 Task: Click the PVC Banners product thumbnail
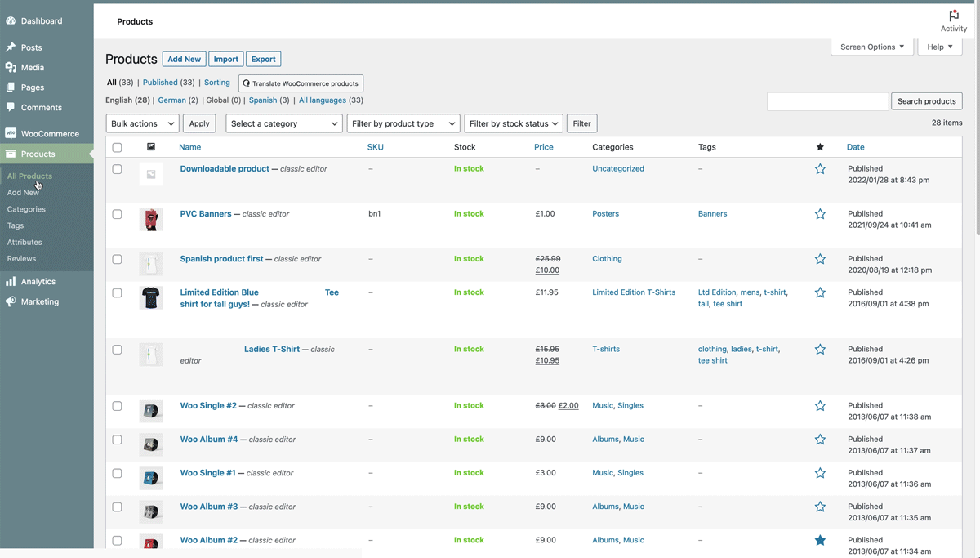150,219
